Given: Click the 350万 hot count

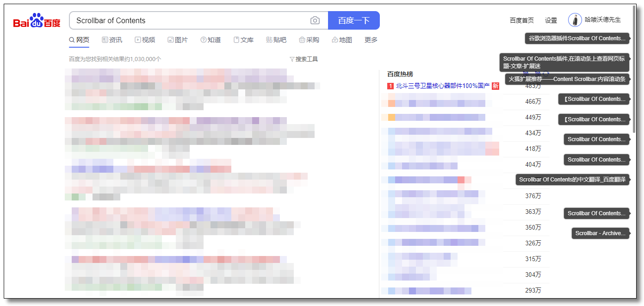Looking at the screenshot, I should tap(533, 228).
